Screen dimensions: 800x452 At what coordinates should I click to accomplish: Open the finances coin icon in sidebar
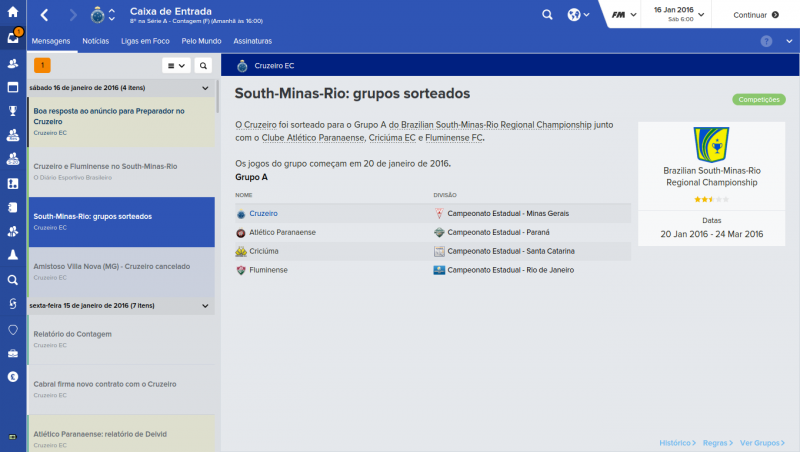point(13,377)
